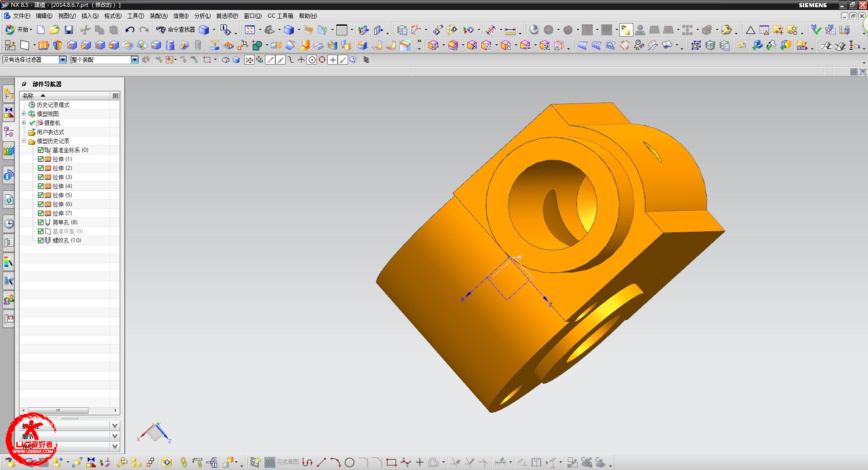The width and height of the screenshot is (868, 470).
Task: Open the 视图(V) menu
Action: (66, 16)
